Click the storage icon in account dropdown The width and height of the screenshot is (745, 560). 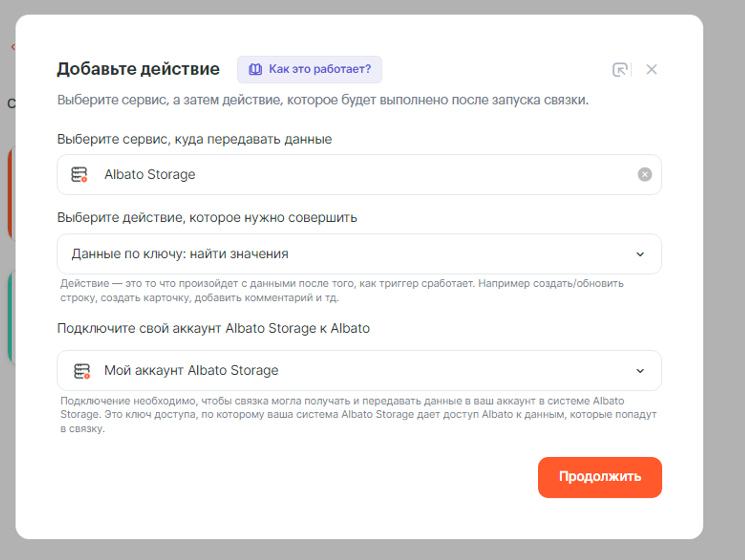pos(82,371)
